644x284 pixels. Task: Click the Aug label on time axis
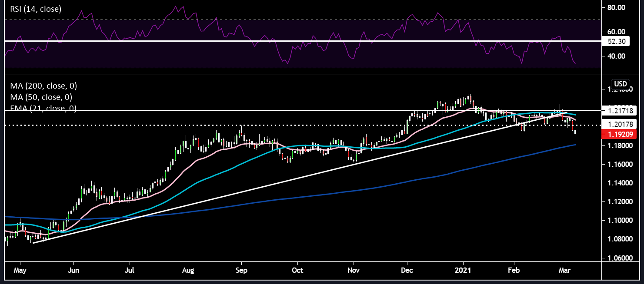click(188, 270)
